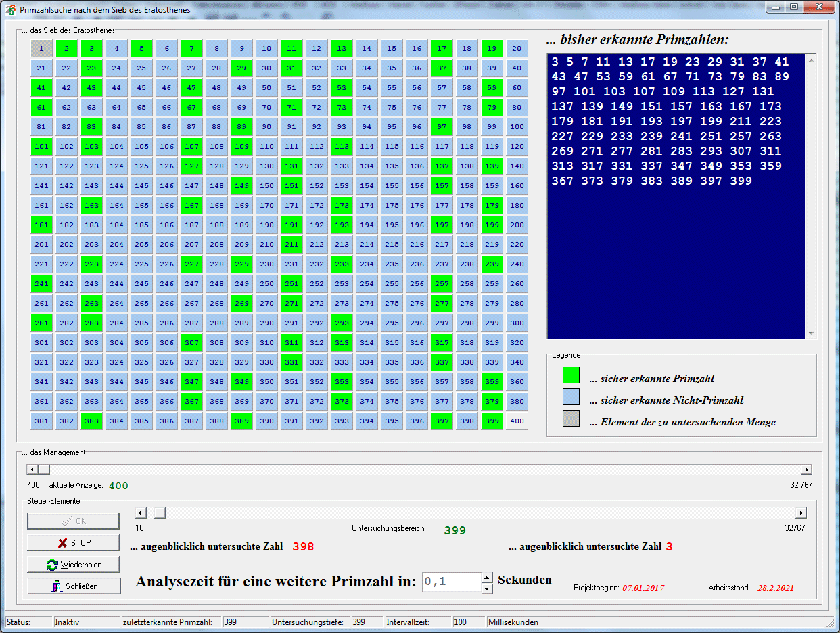Click the thumb of the Untersuchungsbereich slider
840x633 pixels.
pos(160,513)
